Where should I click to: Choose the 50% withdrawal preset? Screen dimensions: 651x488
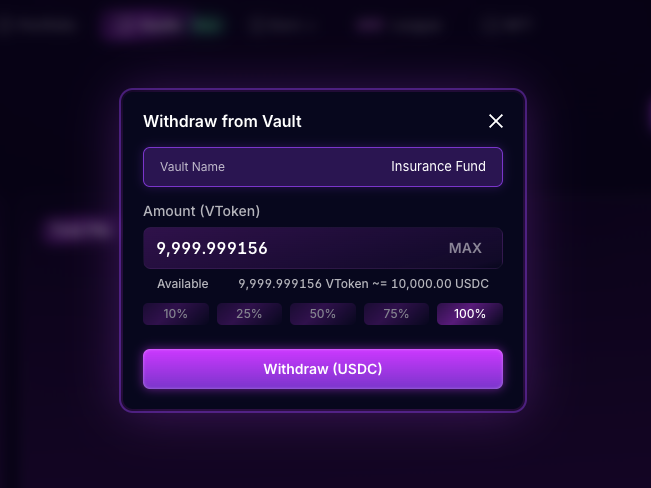(323, 314)
